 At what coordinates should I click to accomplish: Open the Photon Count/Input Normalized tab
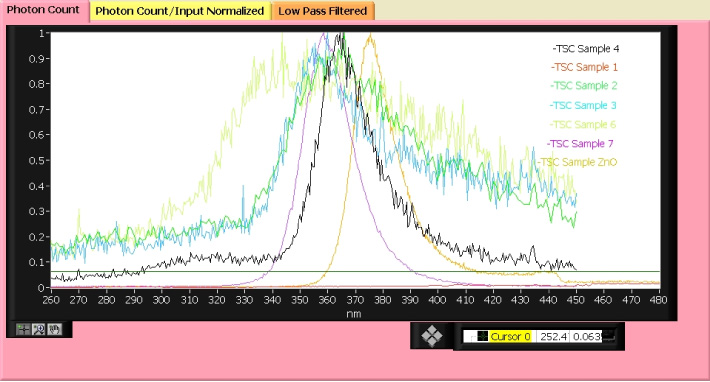pyautogui.click(x=180, y=11)
